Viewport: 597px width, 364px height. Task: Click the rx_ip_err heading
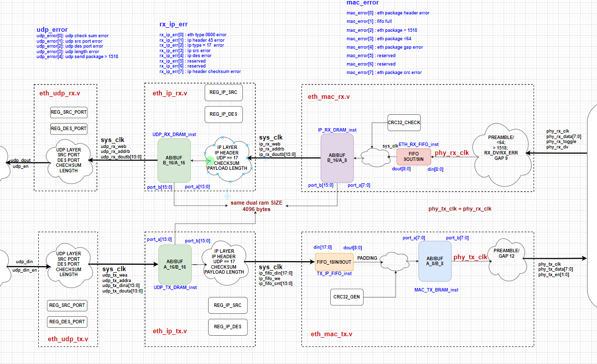(x=174, y=24)
